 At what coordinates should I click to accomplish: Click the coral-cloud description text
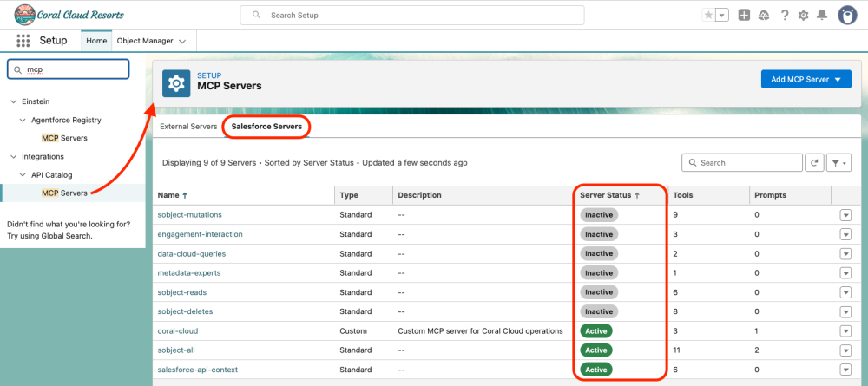point(481,330)
